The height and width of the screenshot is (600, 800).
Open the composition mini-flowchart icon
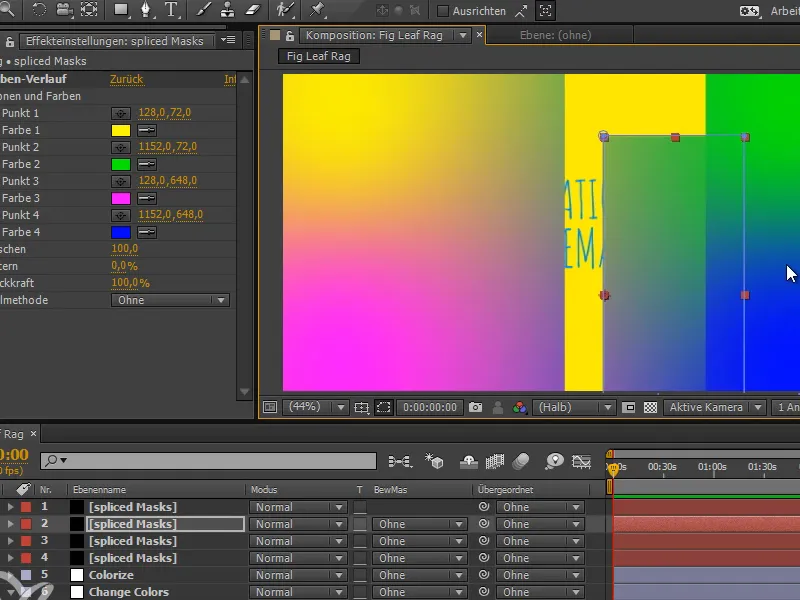[400, 462]
